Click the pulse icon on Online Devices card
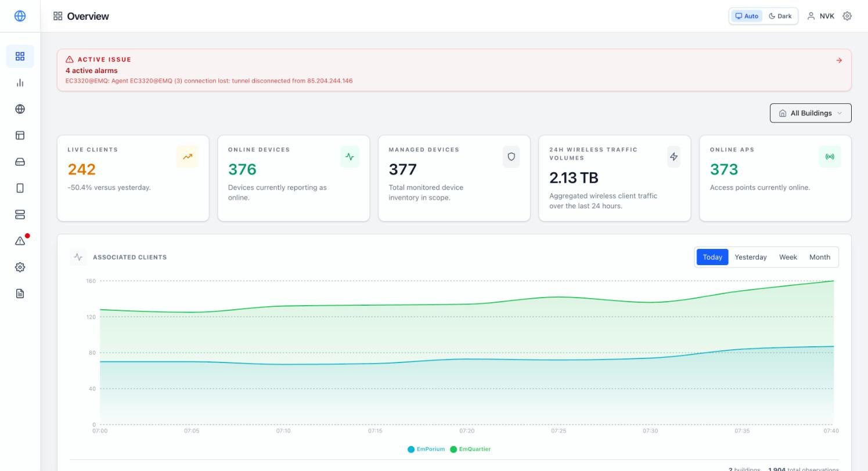868x471 pixels. [350, 157]
